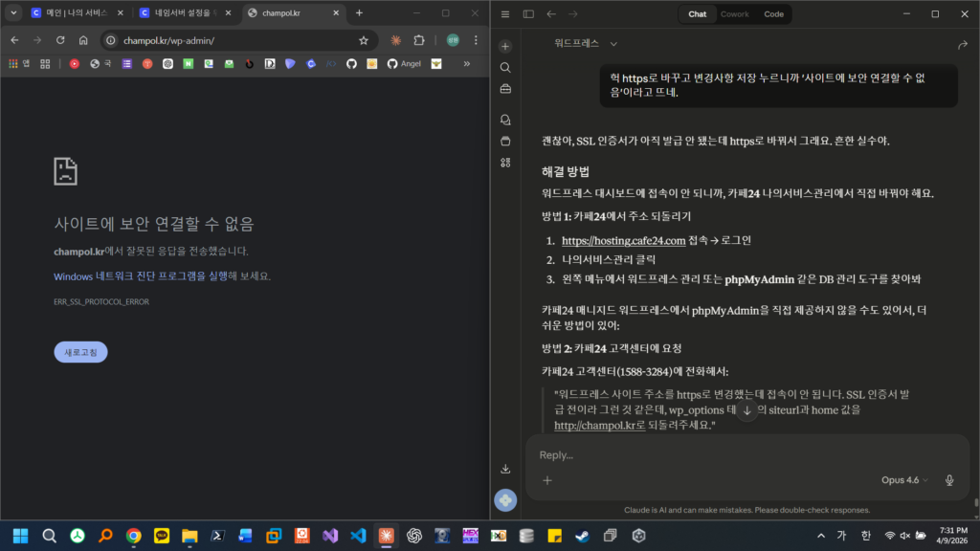The height and width of the screenshot is (551, 980).
Task: Open Visual Studio Code from taskbar
Action: (x=358, y=536)
